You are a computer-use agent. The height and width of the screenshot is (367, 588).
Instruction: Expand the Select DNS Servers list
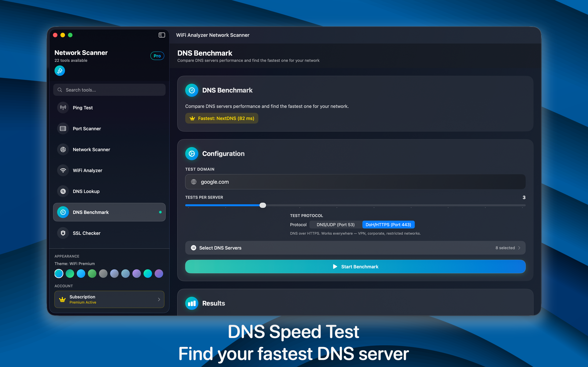click(x=220, y=248)
